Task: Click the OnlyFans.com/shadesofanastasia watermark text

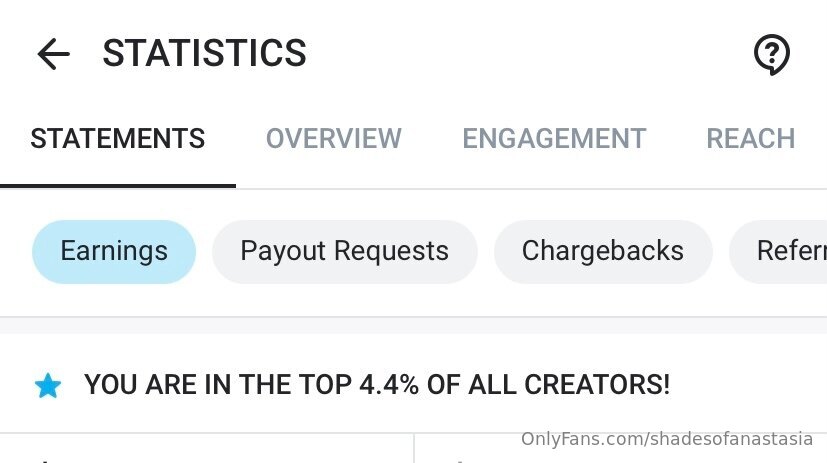Action: tap(667, 439)
